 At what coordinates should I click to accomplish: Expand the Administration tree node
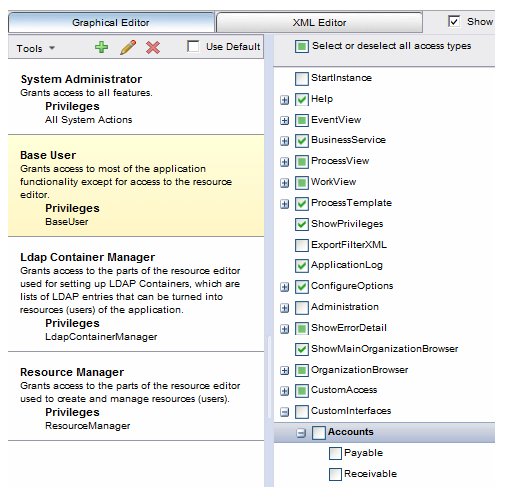(284, 308)
